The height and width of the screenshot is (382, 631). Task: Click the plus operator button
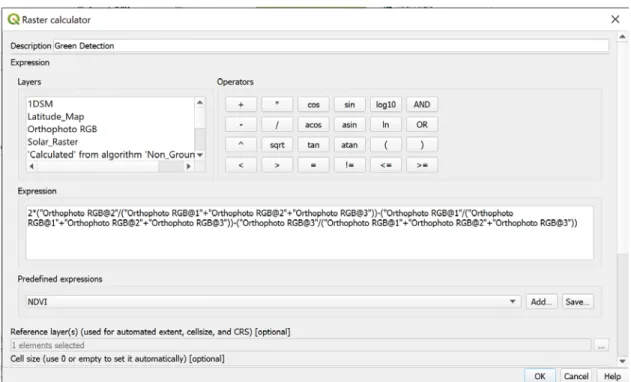[241, 105]
